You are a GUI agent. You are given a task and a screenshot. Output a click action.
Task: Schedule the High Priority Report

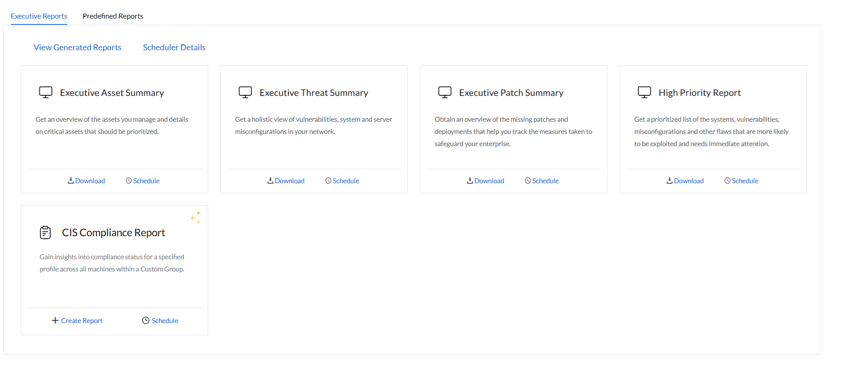pos(741,181)
